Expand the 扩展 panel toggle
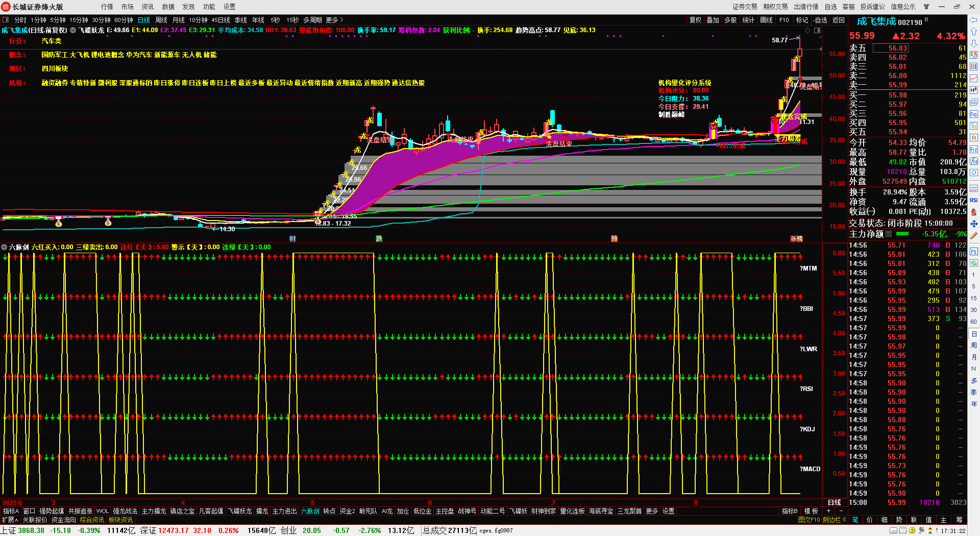The image size is (980, 536). pos(10,520)
